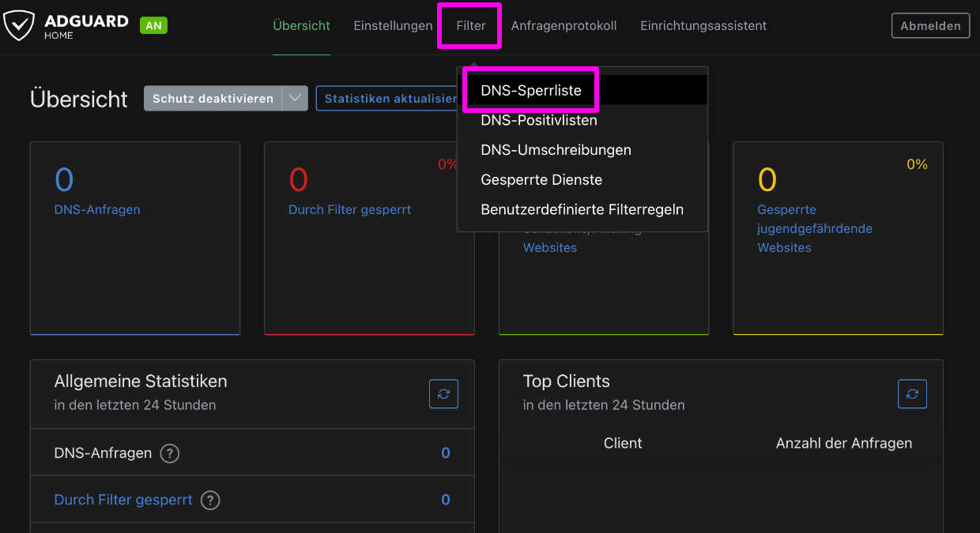Click the blue 0 in the DNS-Anfragen card
980x533 pixels.
point(64,180)
